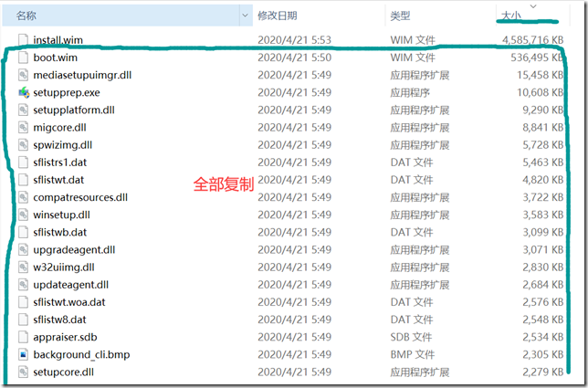Select the mediasetupuimgr.dll file icon
588x388 pixels.
(x=24, y=76)
